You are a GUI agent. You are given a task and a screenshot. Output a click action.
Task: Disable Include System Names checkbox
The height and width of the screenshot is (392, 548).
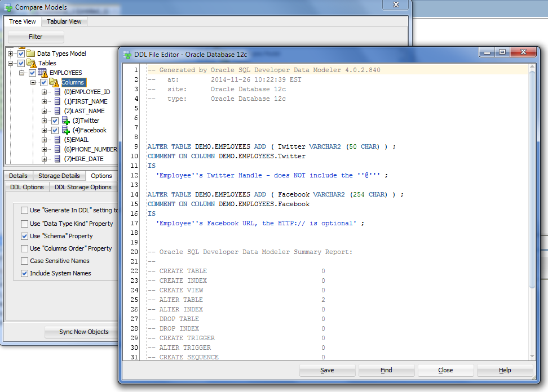click(24, 273)
